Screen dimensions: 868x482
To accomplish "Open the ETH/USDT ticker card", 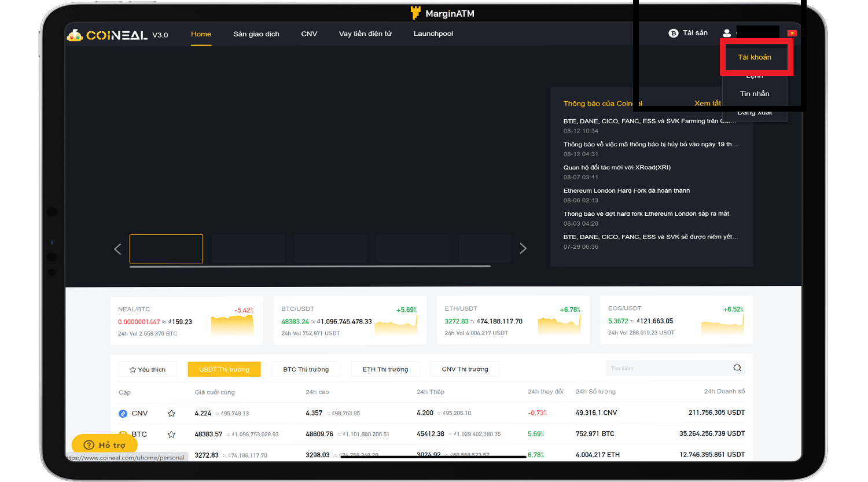I will tap(513, 321).
